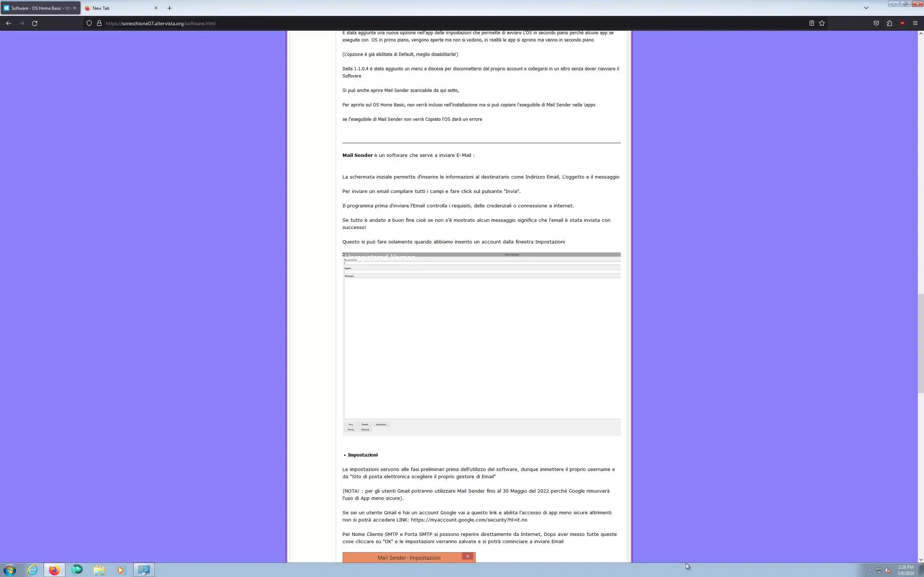924x577 pixels.
Task: Launch Internet Explorer from taskbar
Action: (x=32, y=570)
